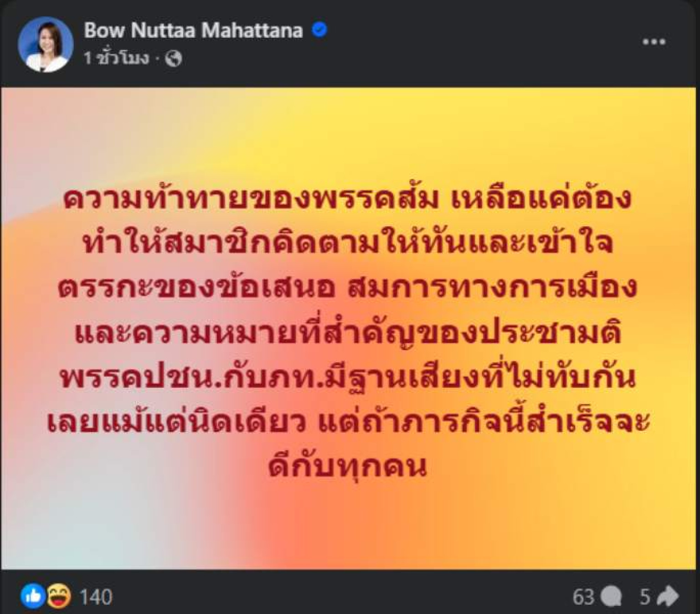Click the final line 'ดีกับทุกคน'
This screenshot has width=700, height=614.
coord(347,467)
